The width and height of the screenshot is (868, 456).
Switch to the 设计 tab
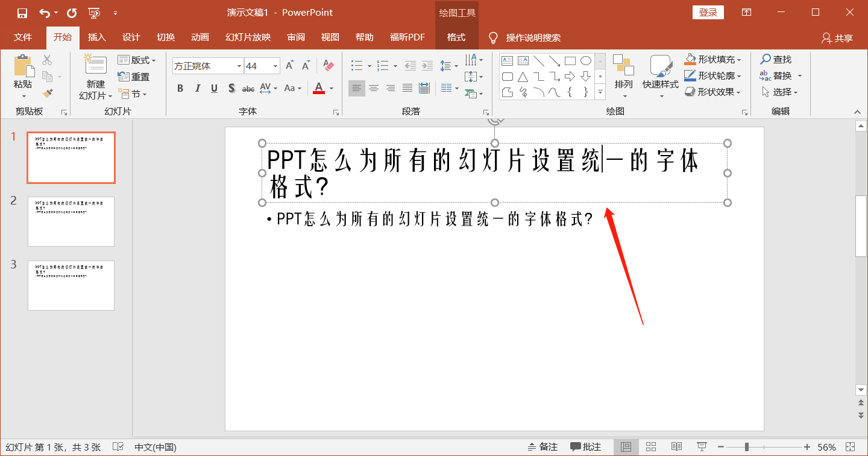point(131,37)
